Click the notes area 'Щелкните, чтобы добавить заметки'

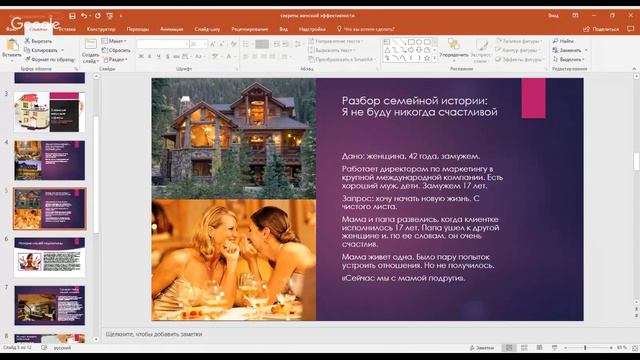coord(154,334)
